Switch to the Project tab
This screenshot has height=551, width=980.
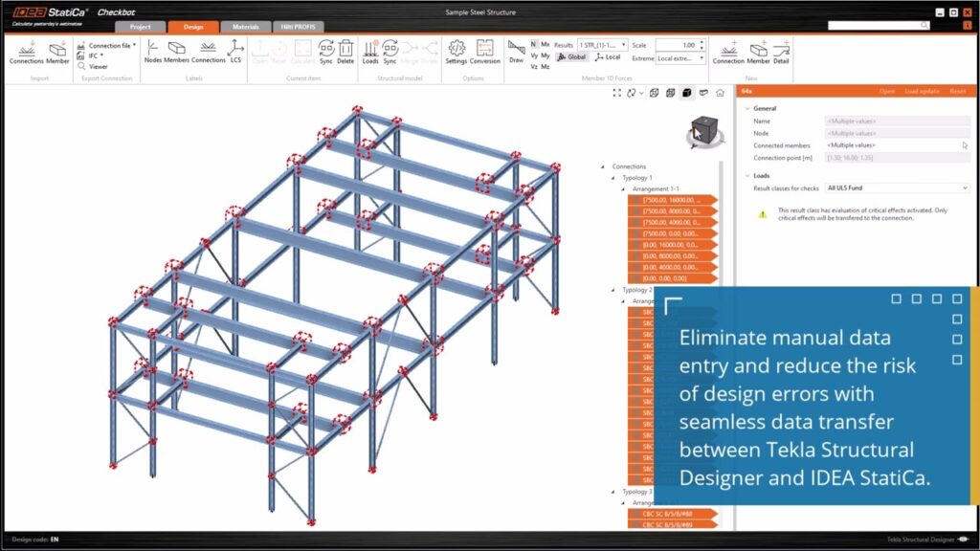pyautogui.click(x=140, y=27)
